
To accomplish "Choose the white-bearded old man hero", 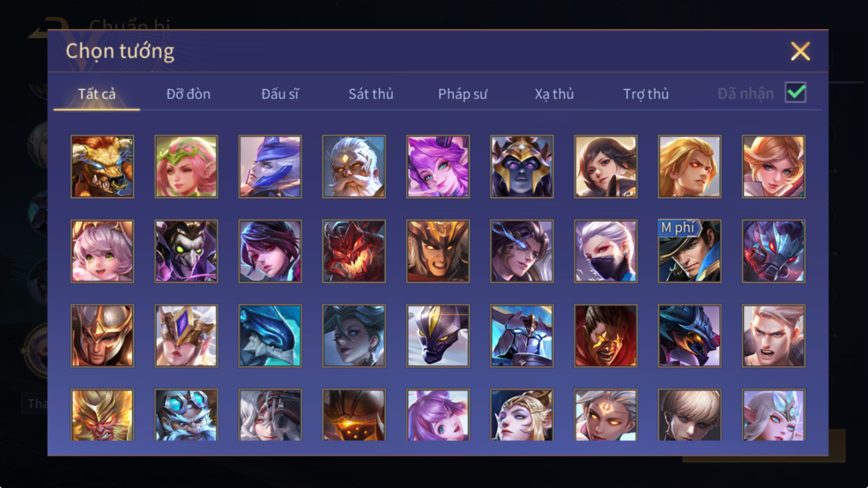I will [354, 167].
